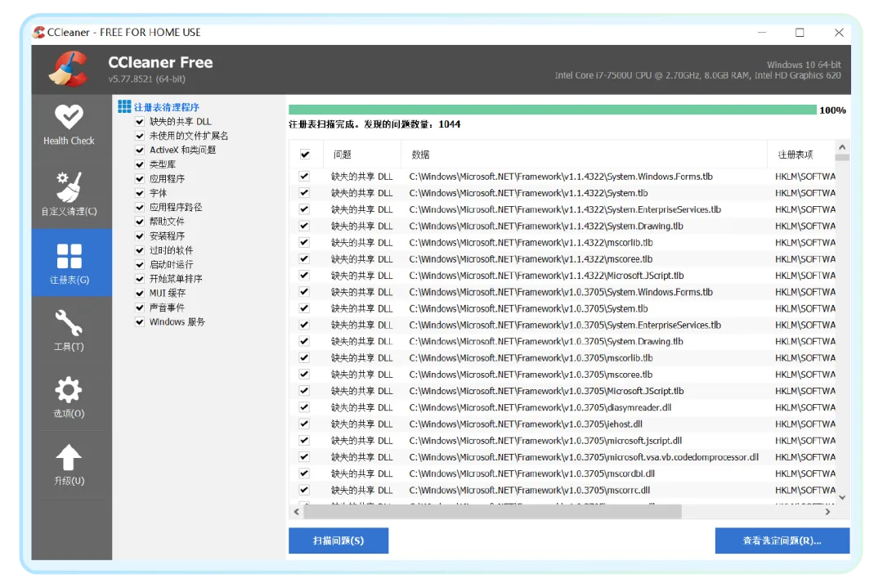This screenshot has width=883, height=588.
Task: Toggle the MUI 缓存 checkbox
Action: tap(140, 293)
